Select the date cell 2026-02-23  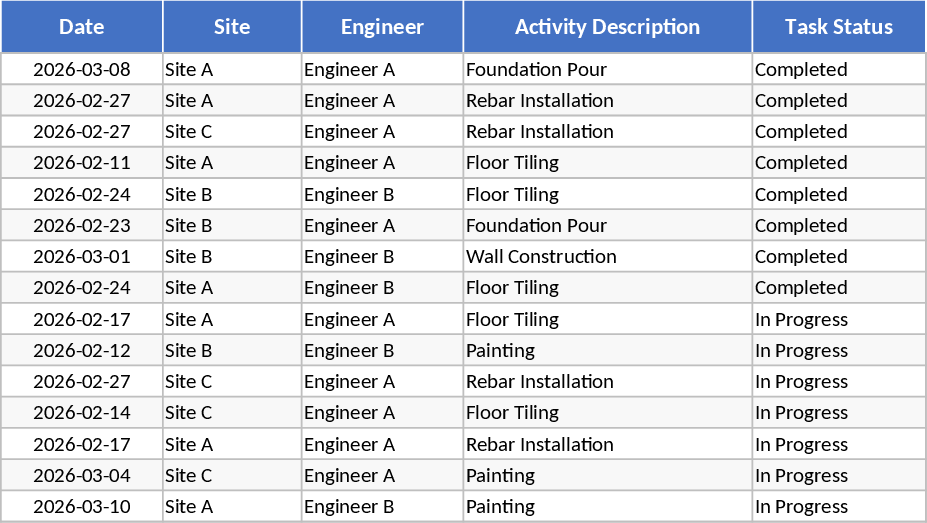point(82,225)
